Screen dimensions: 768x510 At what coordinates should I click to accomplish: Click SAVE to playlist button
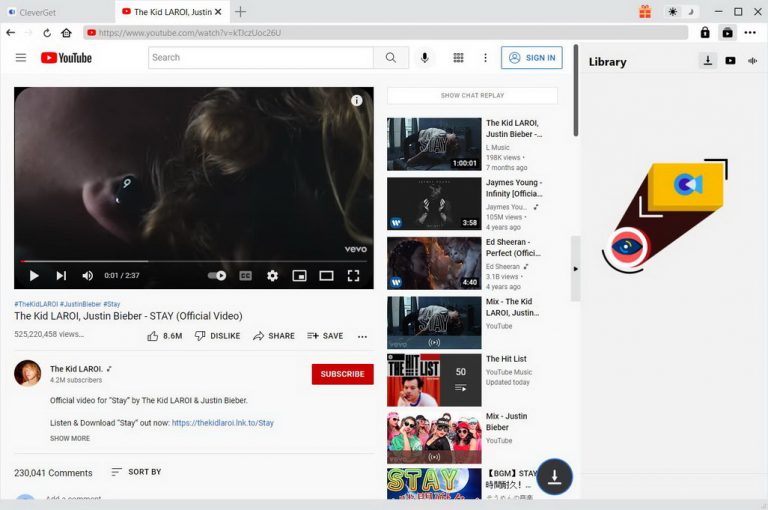(325, 336)
